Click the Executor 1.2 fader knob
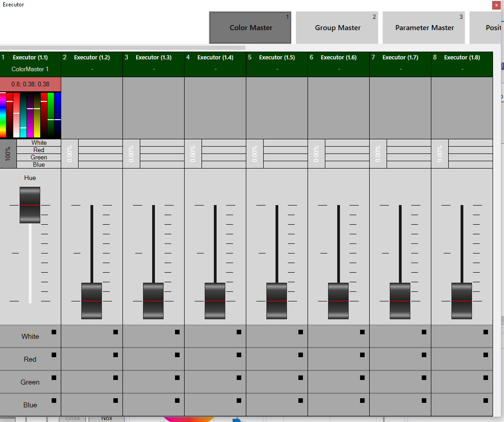This screenshot has width=504, height=422. tap(91, 301)
